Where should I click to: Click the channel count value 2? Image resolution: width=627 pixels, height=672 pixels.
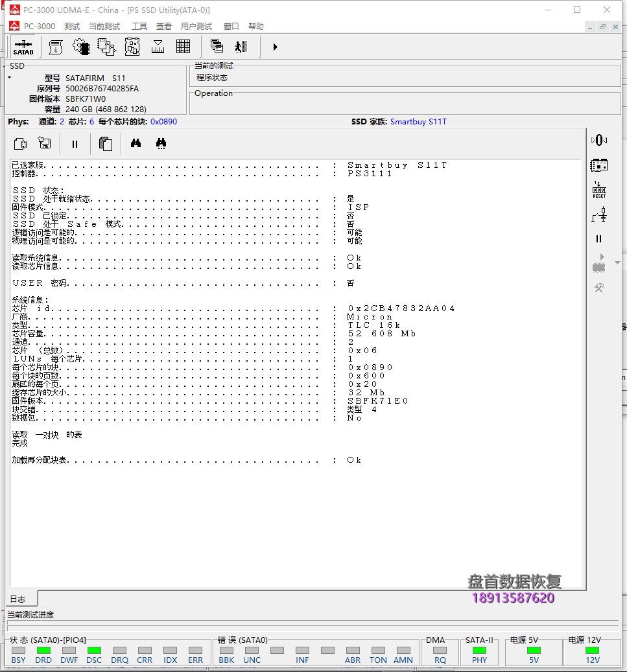(62, 122)
